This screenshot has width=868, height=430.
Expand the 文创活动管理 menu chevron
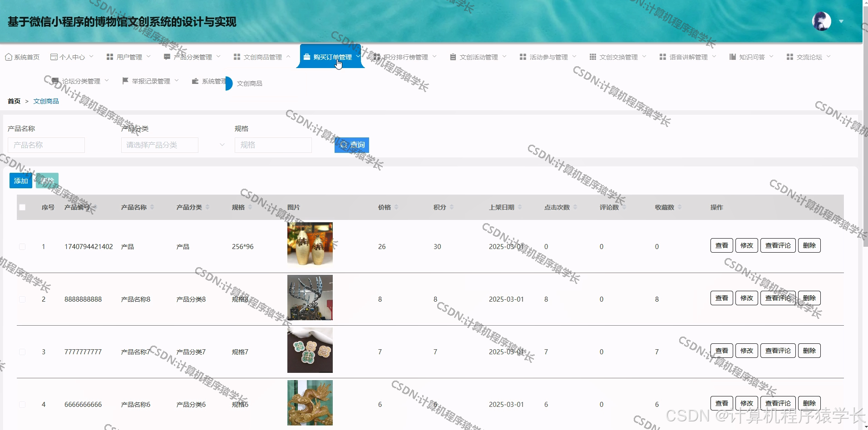coord(504,57)
